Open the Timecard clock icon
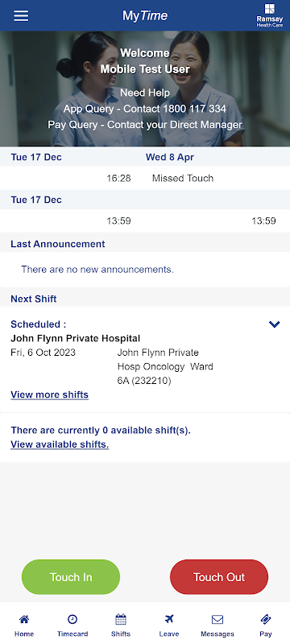 [x=72, y=619]
